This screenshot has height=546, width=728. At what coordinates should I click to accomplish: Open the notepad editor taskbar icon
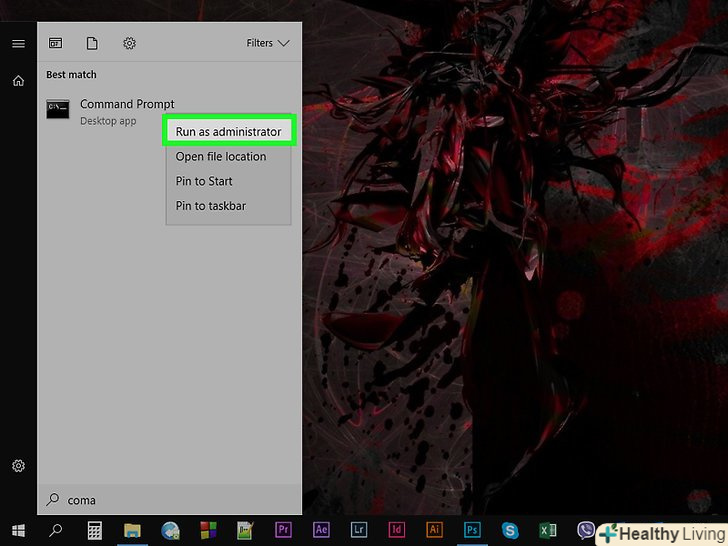click(245, 530)
